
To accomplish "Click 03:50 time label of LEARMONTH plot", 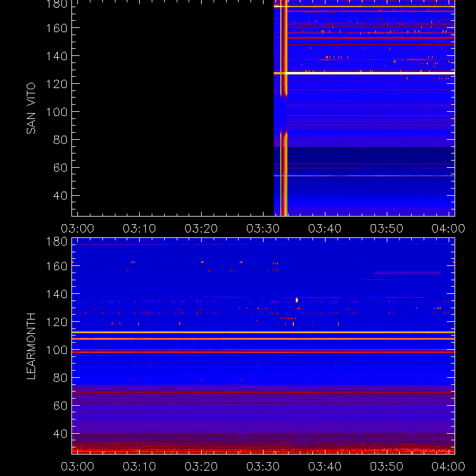I will pos(386,466).
